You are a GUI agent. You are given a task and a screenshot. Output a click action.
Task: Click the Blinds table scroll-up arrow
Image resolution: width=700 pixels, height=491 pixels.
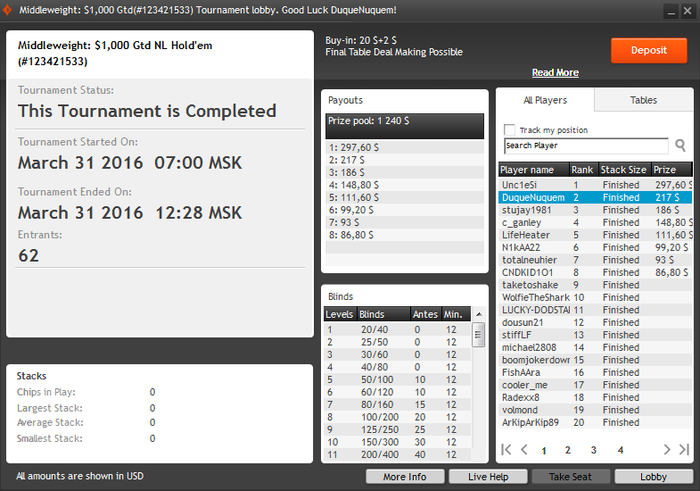point(479,314)
